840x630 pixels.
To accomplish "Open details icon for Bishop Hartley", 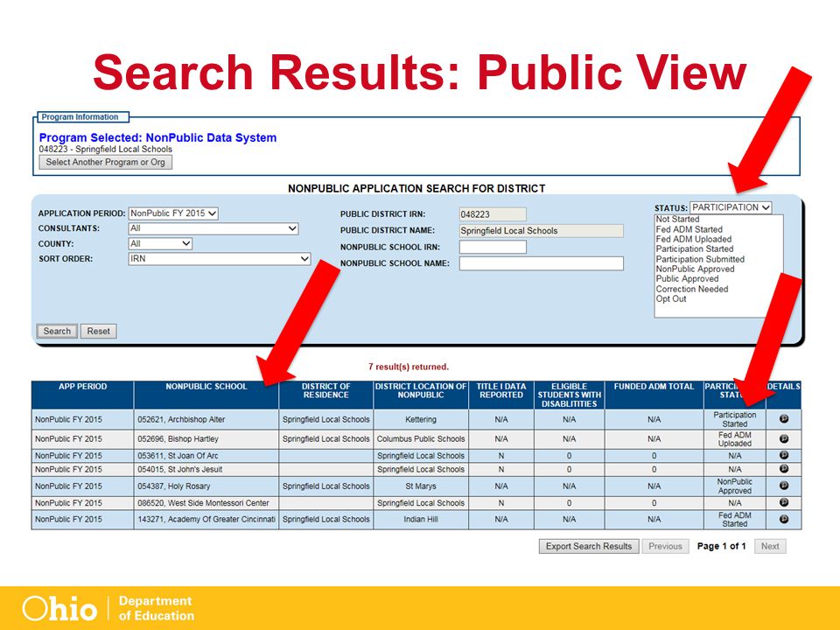I will click(x=784, y=438).
